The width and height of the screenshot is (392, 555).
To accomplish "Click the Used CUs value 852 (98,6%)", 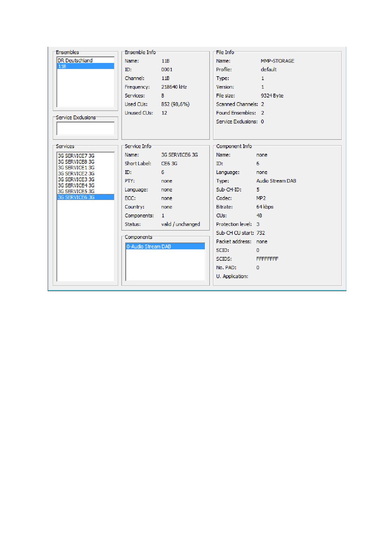I will 175,104.
